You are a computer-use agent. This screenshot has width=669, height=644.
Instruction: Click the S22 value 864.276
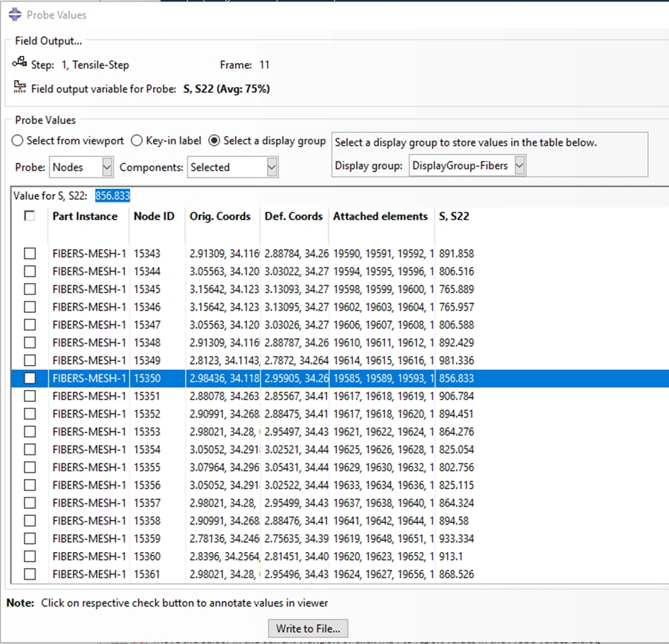tap(457, 432)
